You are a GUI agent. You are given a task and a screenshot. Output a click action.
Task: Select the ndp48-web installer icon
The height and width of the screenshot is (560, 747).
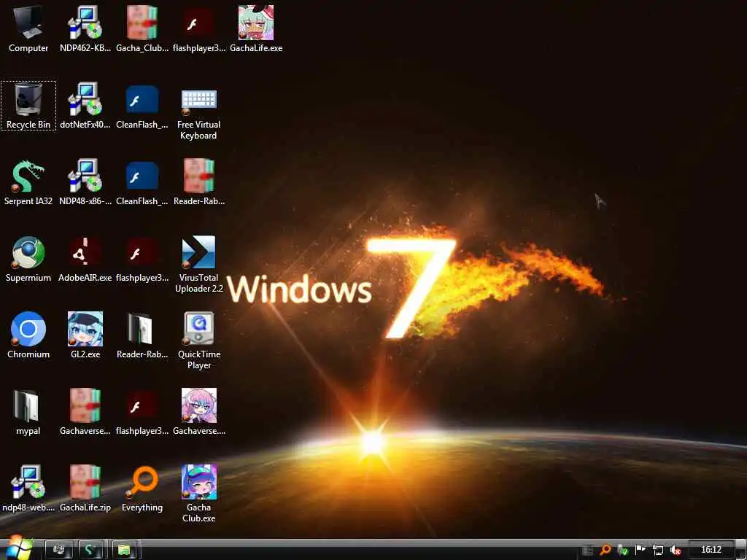(x=28, y=489)
